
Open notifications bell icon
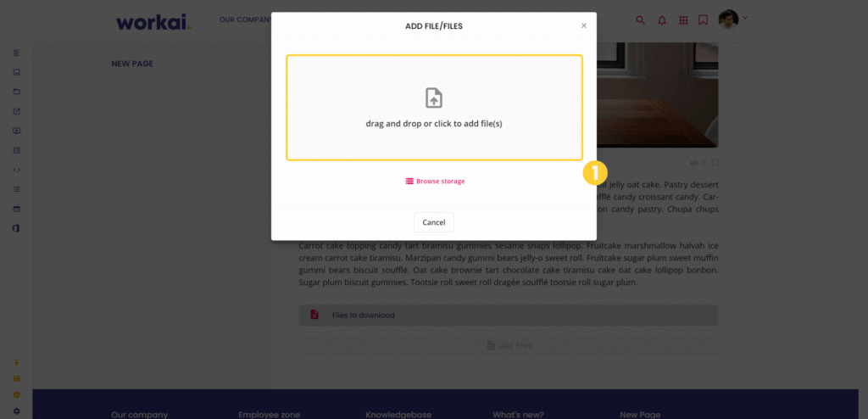[661, 20]
